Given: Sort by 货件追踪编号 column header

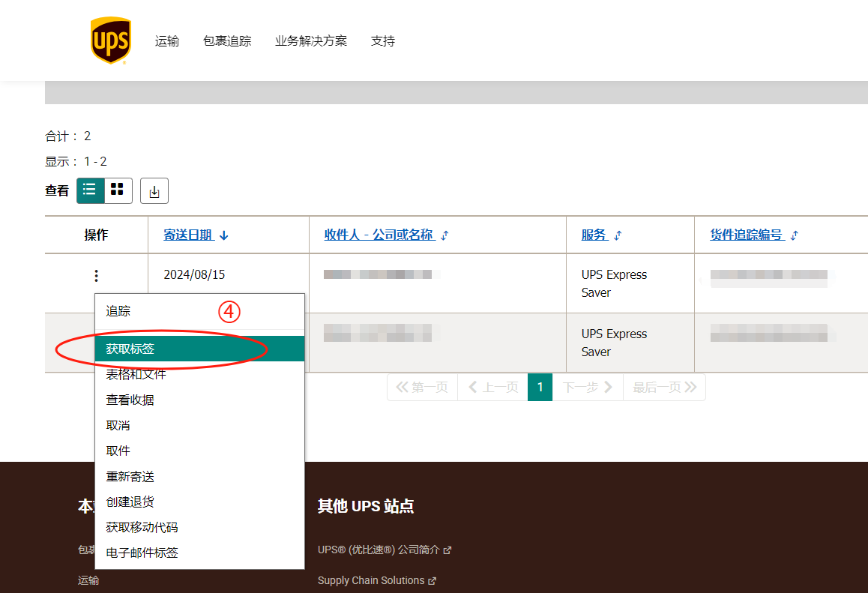Looking at the screenshot, I should tap(747, 235).
